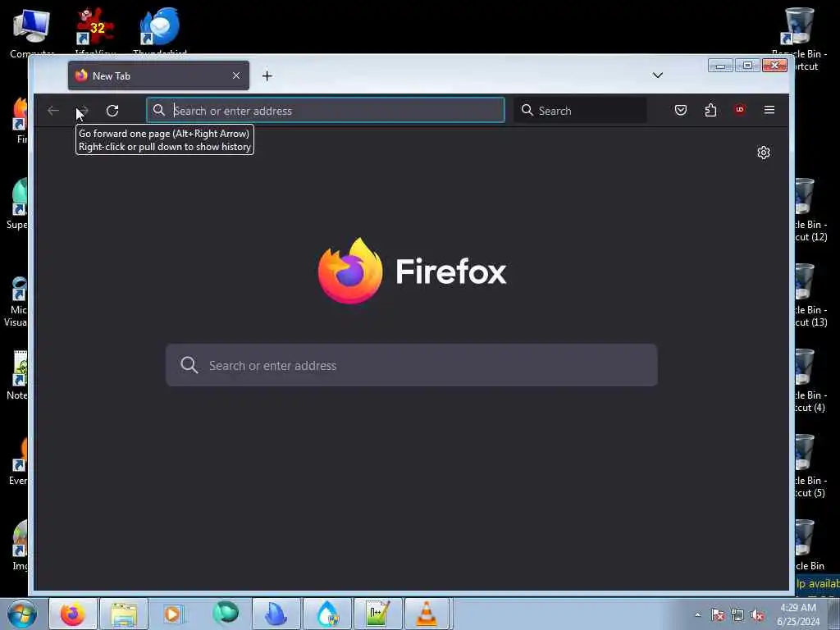
Task: Click the center page search field
Action: (412, 365)
